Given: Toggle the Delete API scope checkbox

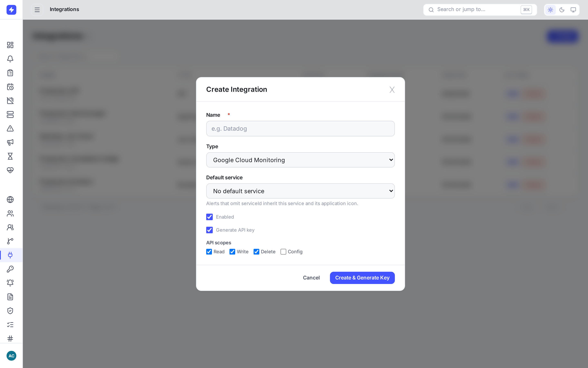Looking at the screenshot, I should [x=256, y=252].
